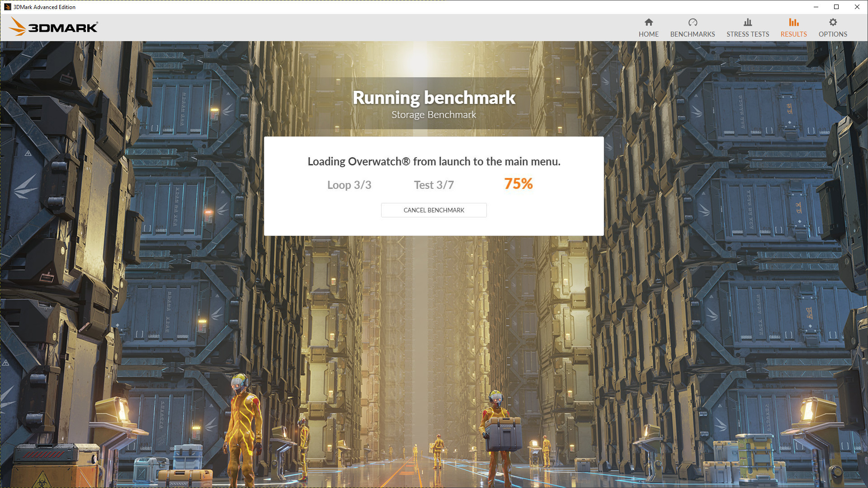
Task: Switch to the Home tab
Action: tap(649, 27)
